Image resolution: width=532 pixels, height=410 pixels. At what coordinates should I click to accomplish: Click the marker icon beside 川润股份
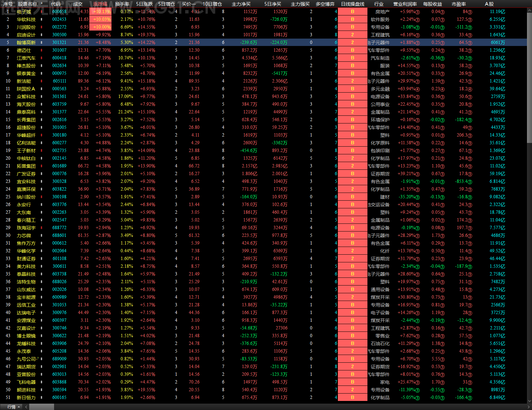tap(42, 27)
